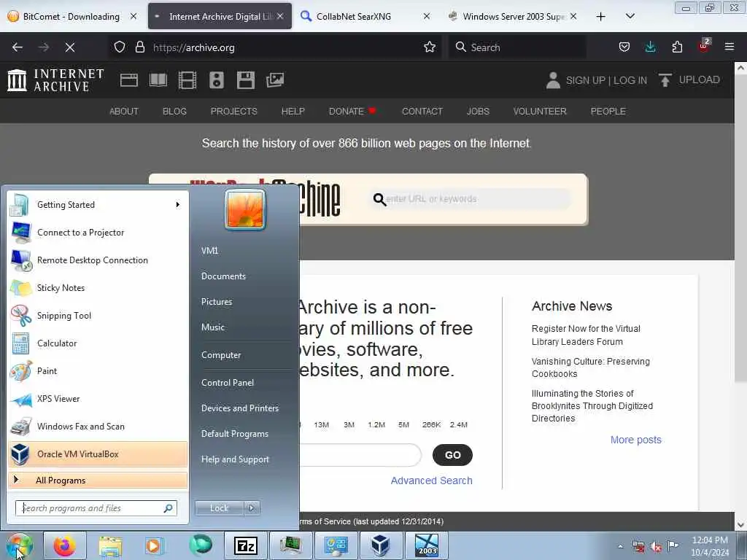Screen dimensions: 747x560
Task: Open Internet Archive video film icon
Action: click(x=187, y=80)
